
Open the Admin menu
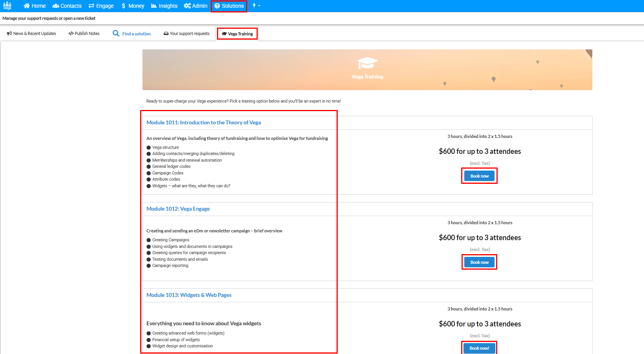(x=196, y=6)
